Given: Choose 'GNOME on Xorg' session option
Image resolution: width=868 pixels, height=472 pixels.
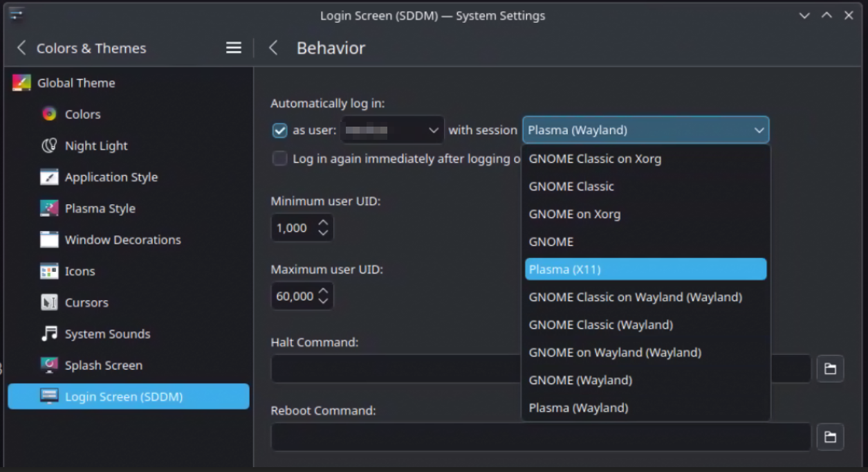Looking at the screenshot, I should click(x=574, y=214).
